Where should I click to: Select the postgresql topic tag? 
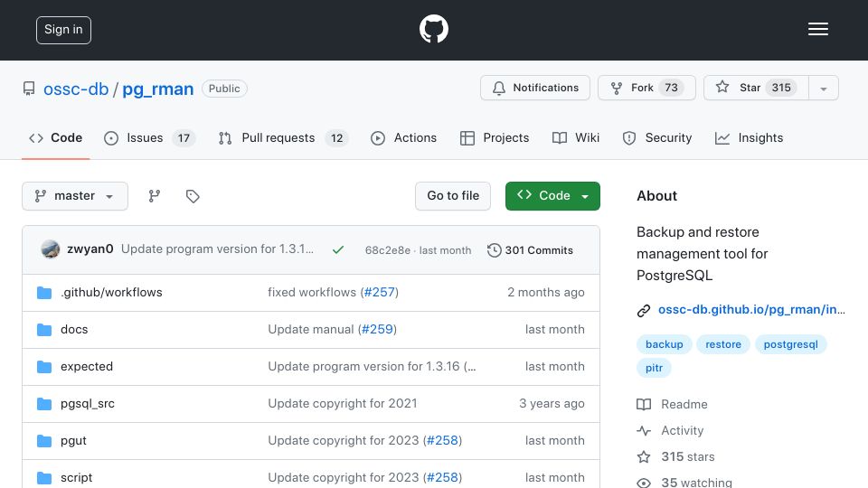pyautogui.click(x=790, y=344)
